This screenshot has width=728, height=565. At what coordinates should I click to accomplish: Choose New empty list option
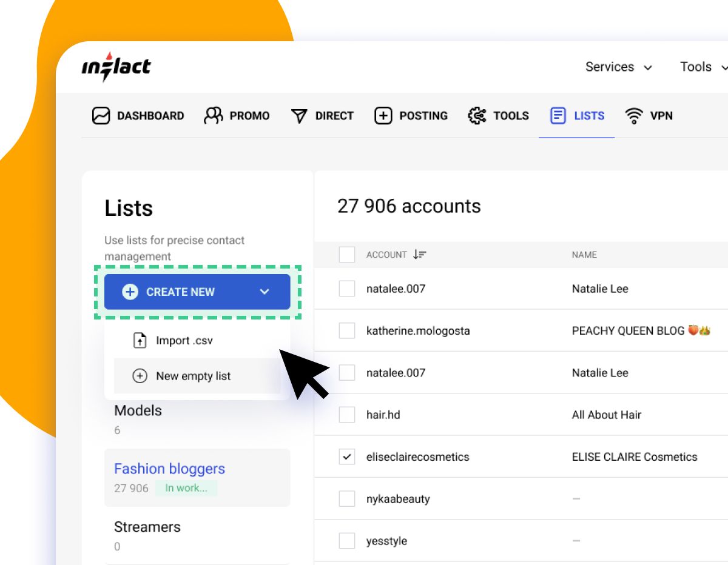(x=197, y=376)
